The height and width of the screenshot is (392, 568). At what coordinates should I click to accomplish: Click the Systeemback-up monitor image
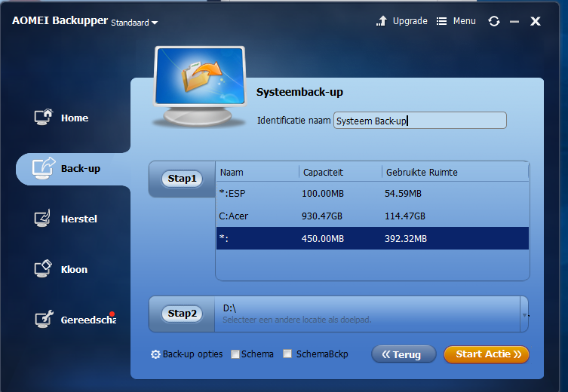(200, 86)
